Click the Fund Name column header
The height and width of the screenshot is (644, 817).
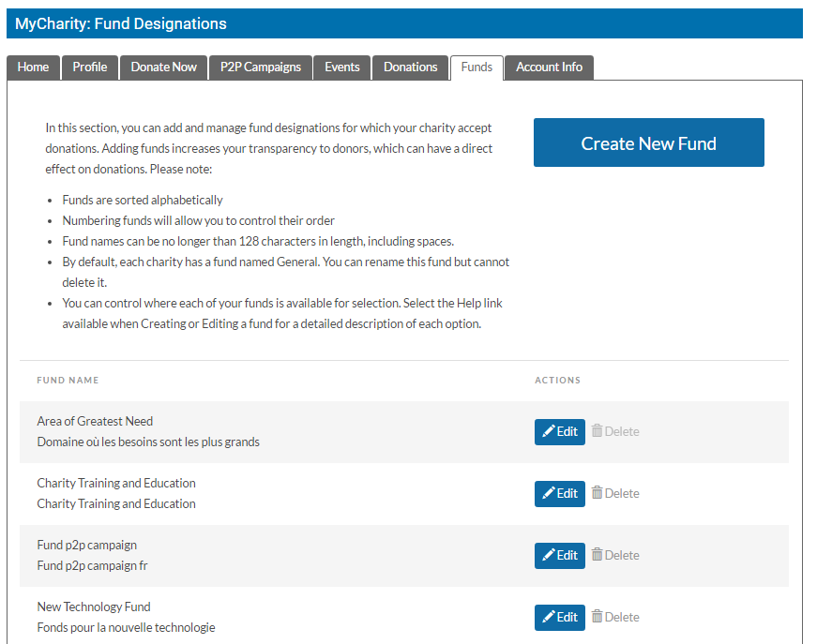click(68, 381)
